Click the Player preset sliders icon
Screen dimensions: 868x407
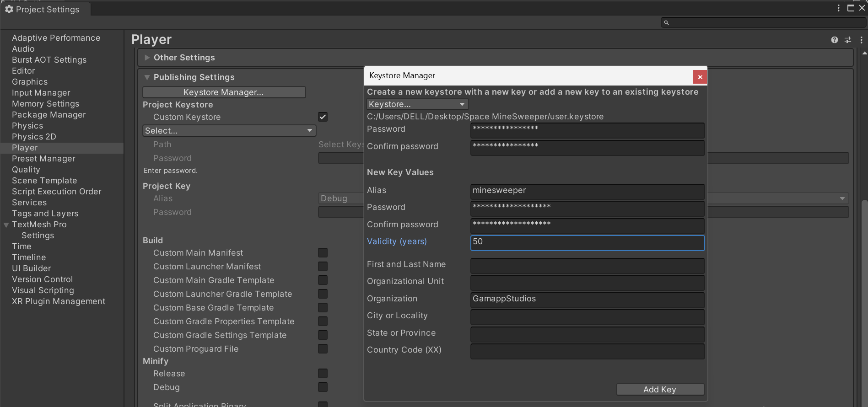(848, 40)
